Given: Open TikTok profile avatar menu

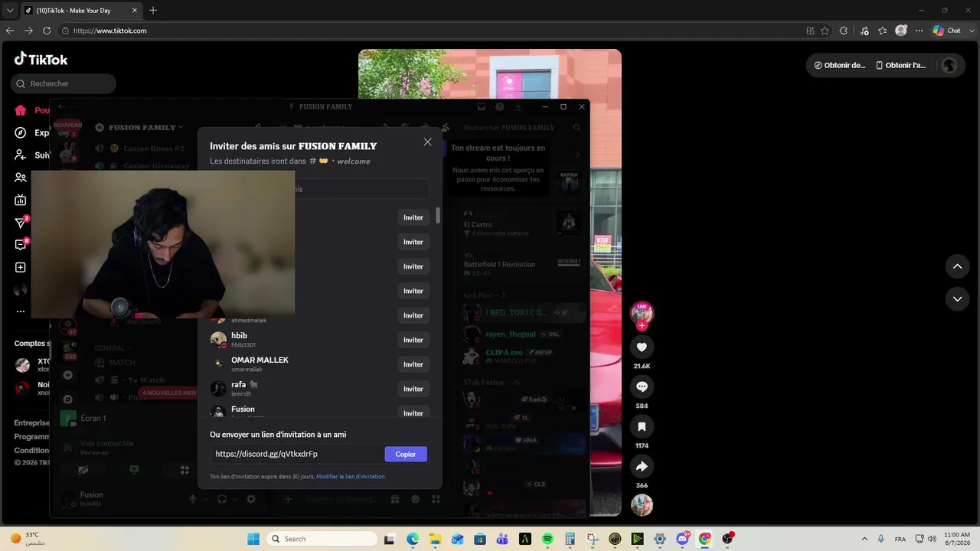Looking at the screenshot, I should click(x=949, y=65).
